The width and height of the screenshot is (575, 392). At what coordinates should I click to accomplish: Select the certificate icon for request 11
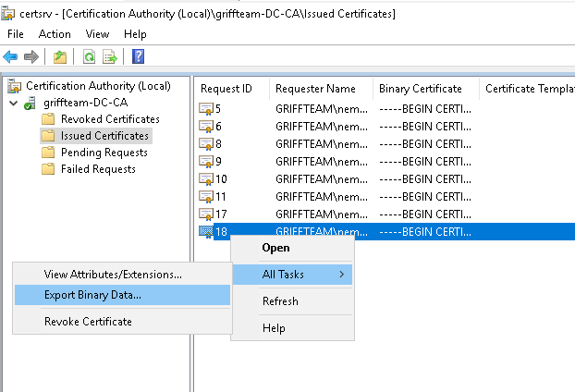point(206,197)
